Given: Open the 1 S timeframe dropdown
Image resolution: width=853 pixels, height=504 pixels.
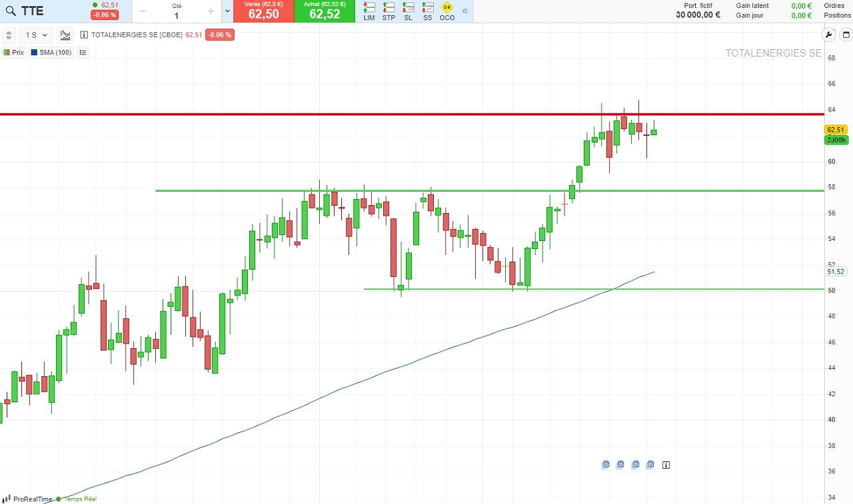Looking at the screenshot, I should [x=36, y=35].
